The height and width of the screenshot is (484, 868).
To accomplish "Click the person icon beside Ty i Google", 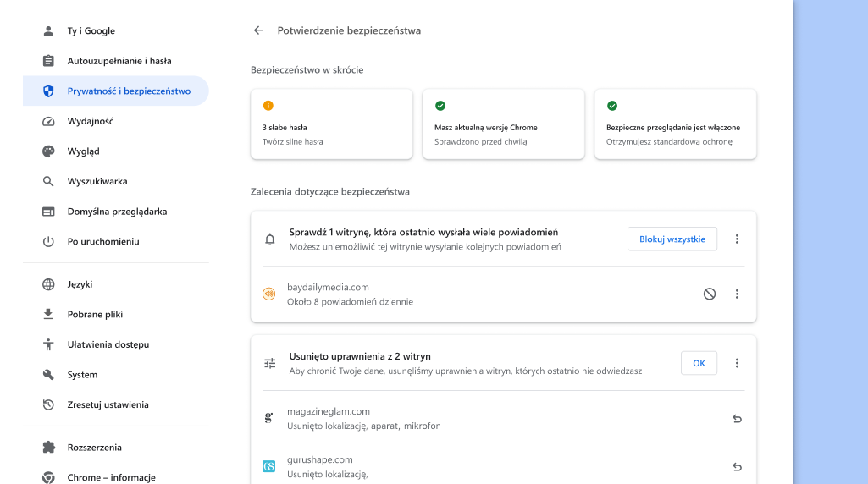I will point(48,31).
